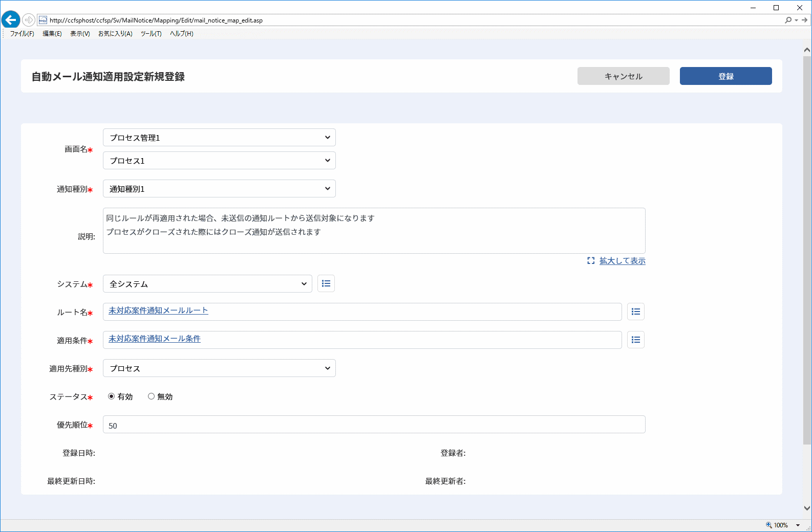Click the scroll down arrow of the page
The height and width of the screenshot is (532, 812).
coord(807,508)
